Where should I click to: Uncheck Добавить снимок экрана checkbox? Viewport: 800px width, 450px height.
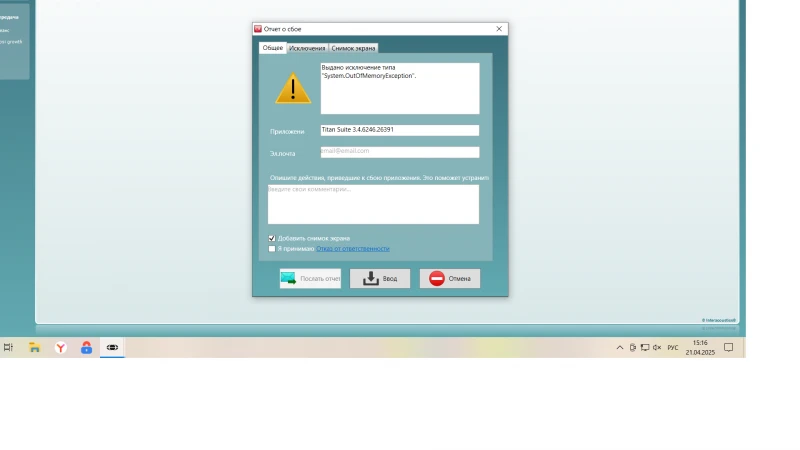coord(272,238)
